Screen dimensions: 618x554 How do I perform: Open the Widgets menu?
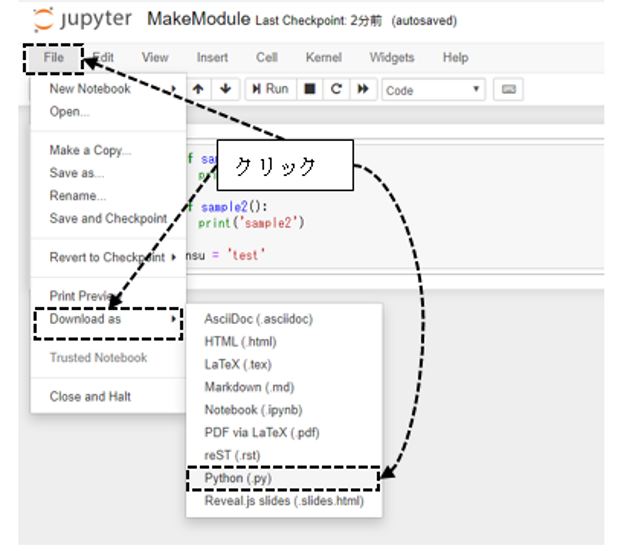pos(391,58)
